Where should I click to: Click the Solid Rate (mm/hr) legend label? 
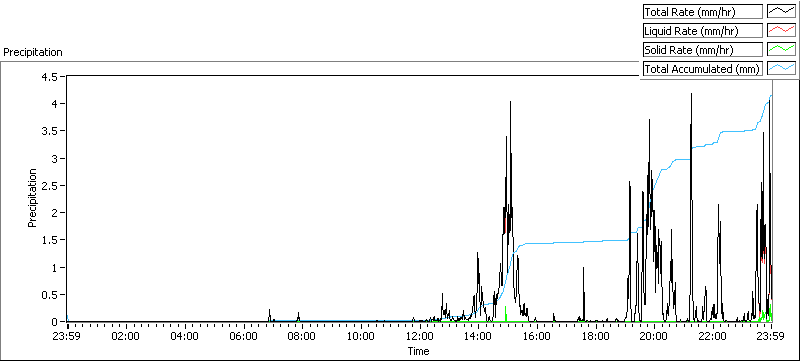coord(703,50)
